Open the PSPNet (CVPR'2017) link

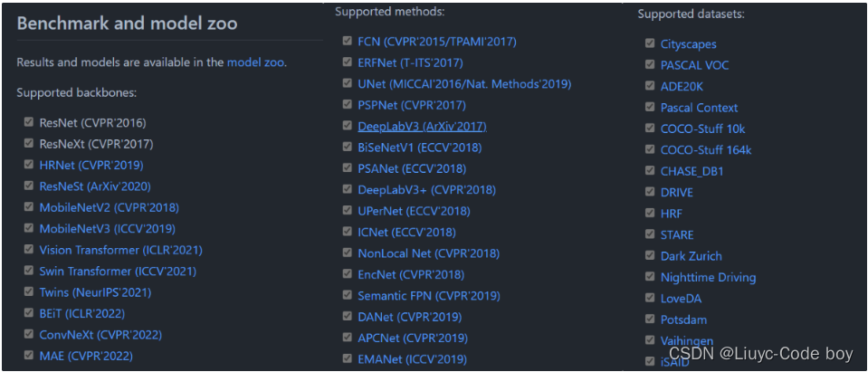pyautogui.click(x=412, y=105)
